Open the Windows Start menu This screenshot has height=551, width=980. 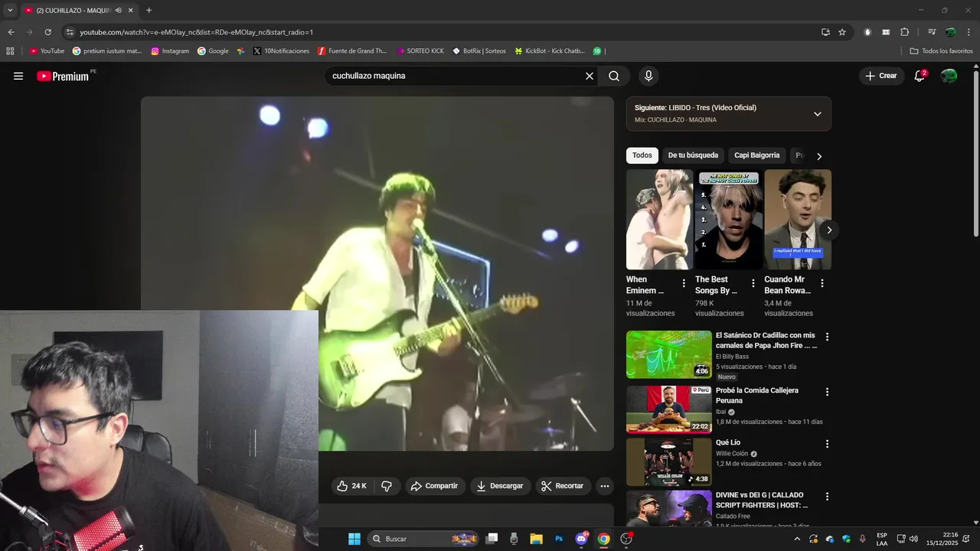(354, 539)
